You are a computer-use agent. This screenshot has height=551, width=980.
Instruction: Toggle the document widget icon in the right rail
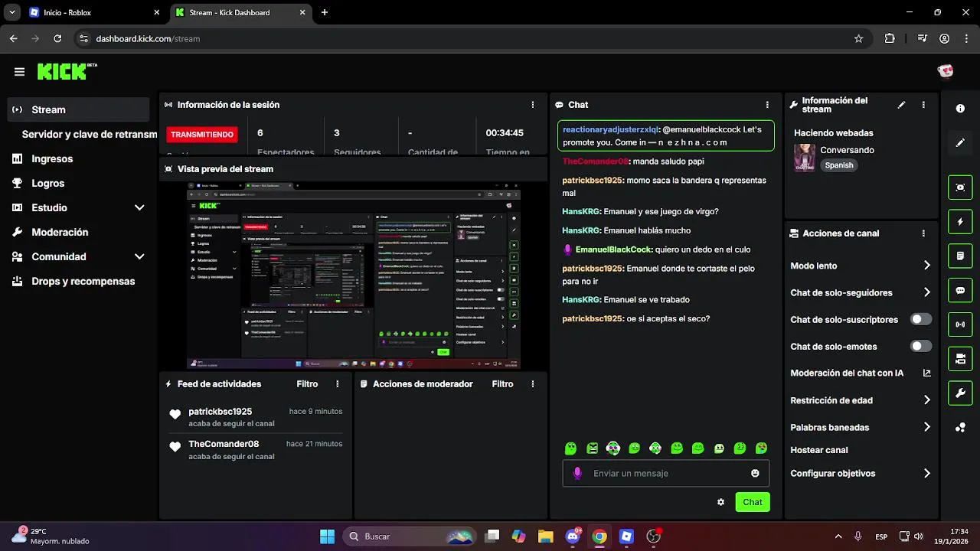pyautogui.click(x=960, y=256)
